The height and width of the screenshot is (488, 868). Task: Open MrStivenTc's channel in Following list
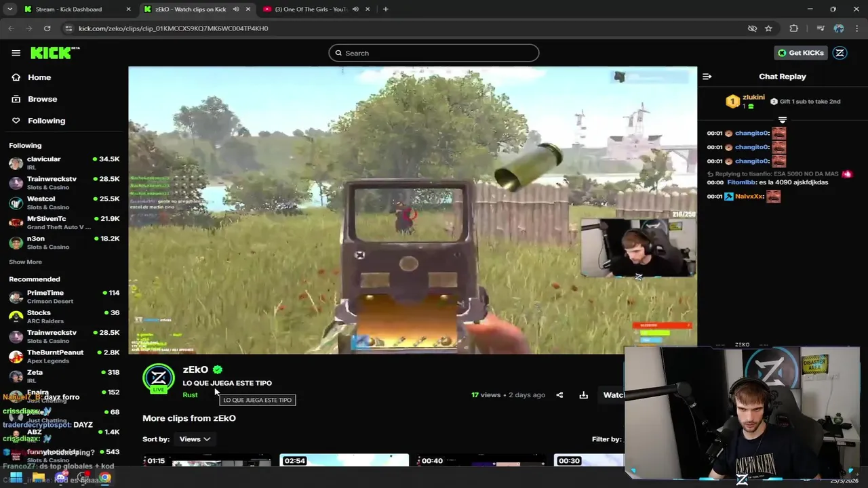click(x=64, y=222)
